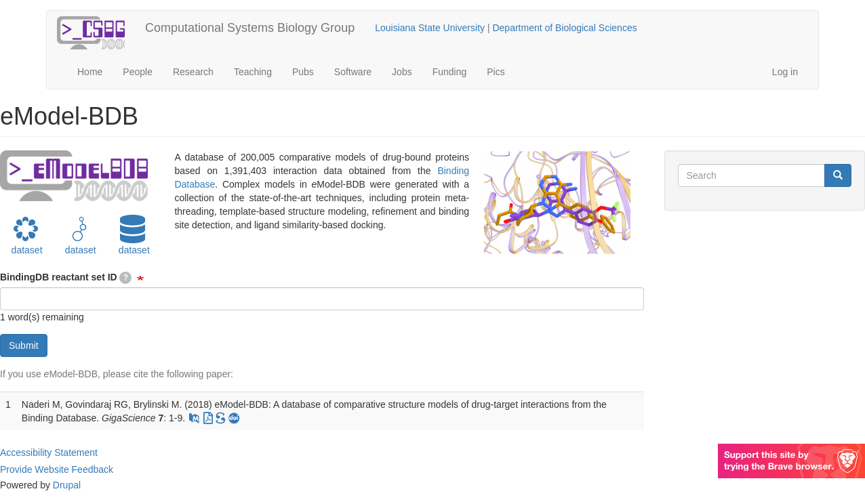This screenshot has height=504, width=865.
Task: Click the protein-ligand structure image
Action: point(557,203)
